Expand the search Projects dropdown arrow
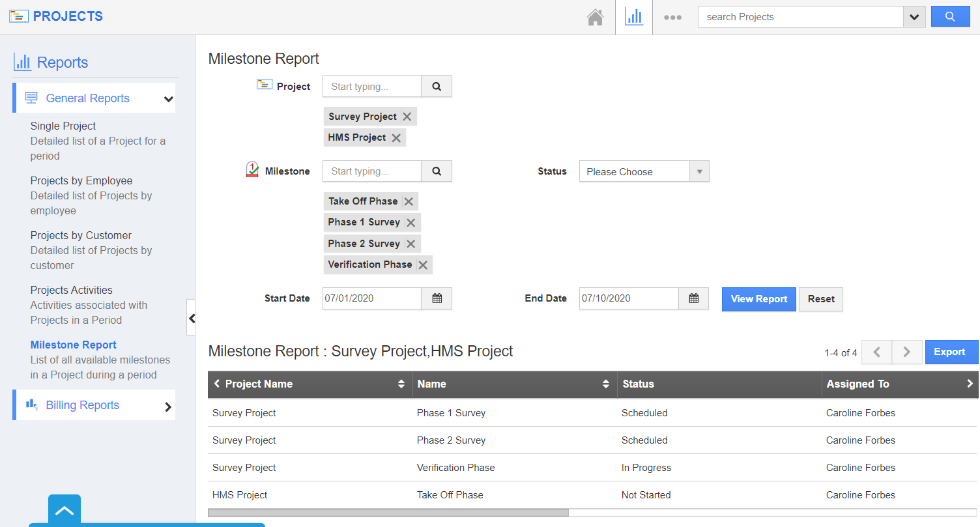Screen dimensions: 980x527 click(x=914, y=18)
